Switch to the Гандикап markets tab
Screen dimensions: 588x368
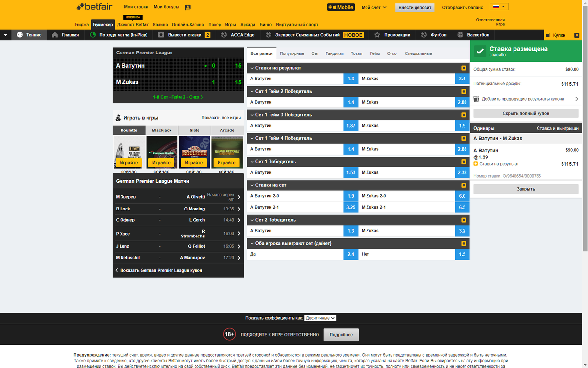pyautogui.click(x=335, y=53)
